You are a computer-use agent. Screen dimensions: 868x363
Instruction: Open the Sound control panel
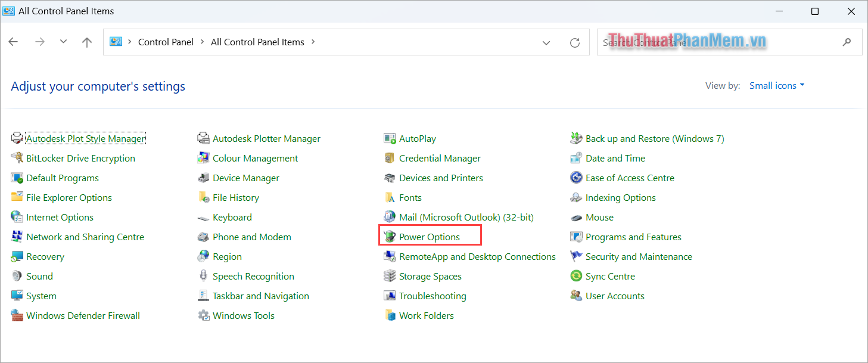point(40,276)
